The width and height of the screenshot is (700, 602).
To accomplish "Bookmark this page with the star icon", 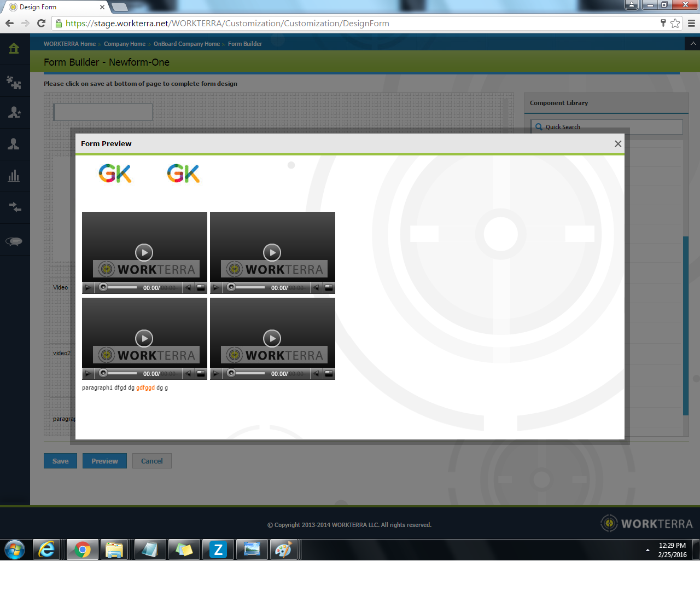I will point(675,23).
